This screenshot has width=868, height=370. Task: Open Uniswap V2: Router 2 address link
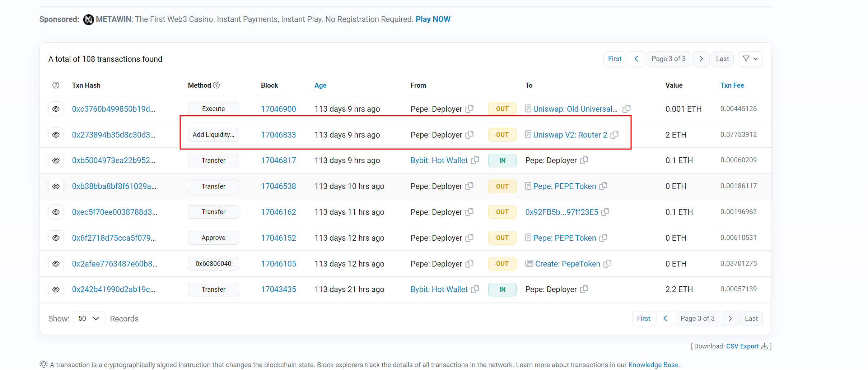570,135
